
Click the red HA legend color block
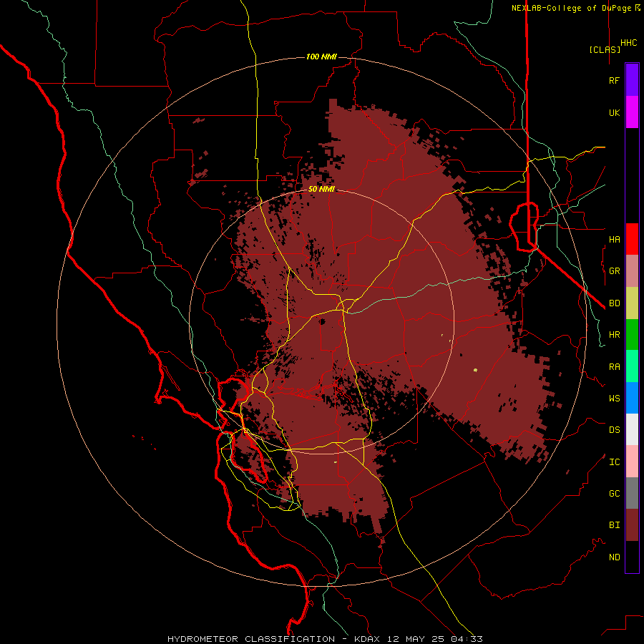pyautogui.click(x=632, y=239)
